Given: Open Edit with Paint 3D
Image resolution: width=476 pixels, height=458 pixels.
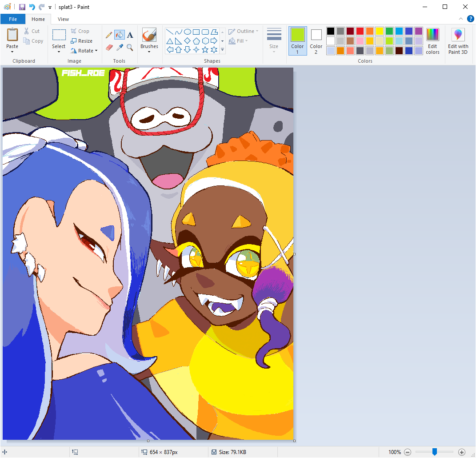Looking at the screenshot, I should tap(458, 41).
